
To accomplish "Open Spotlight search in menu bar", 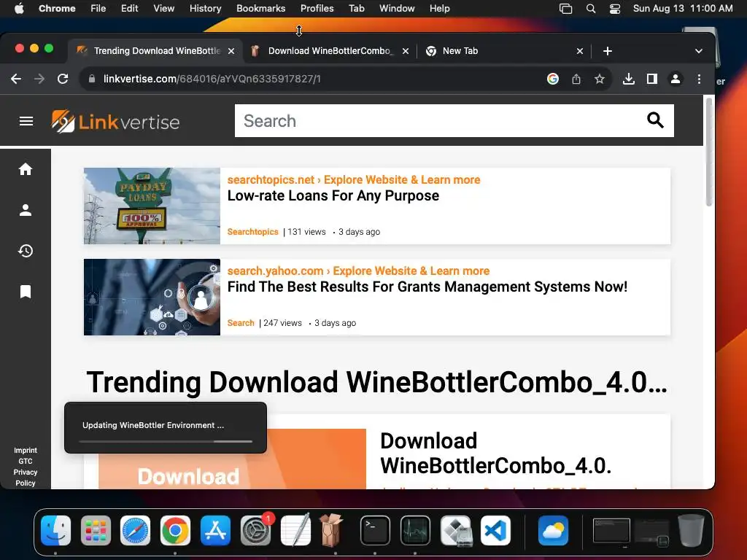I will tap(591, 8).
